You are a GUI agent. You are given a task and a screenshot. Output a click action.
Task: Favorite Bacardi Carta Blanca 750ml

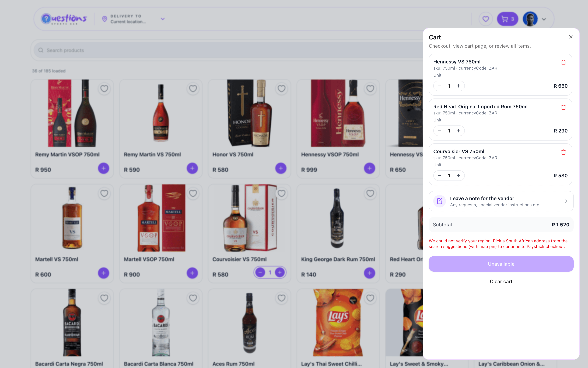click(x=193, y=298)
